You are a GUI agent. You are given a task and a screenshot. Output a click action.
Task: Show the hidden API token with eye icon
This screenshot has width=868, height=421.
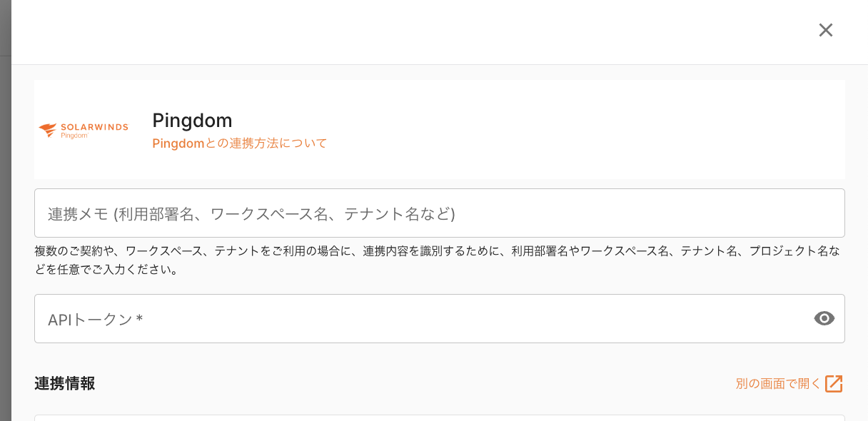(x=824, y=318)
